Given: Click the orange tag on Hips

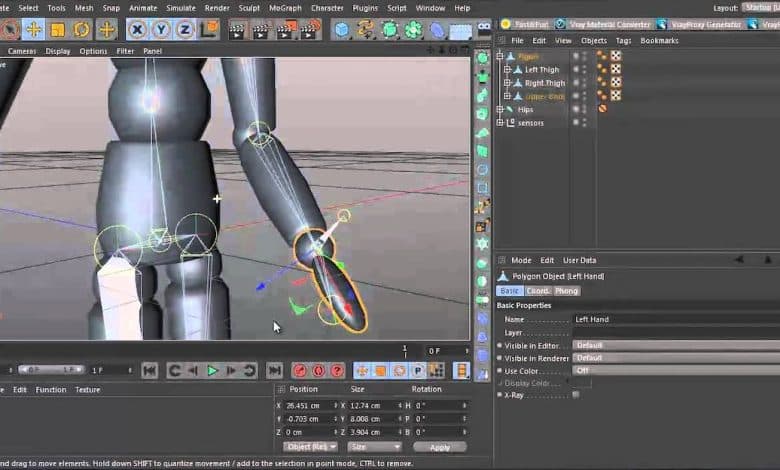Looking at the screenshot, I should click(x=602, y=108).
